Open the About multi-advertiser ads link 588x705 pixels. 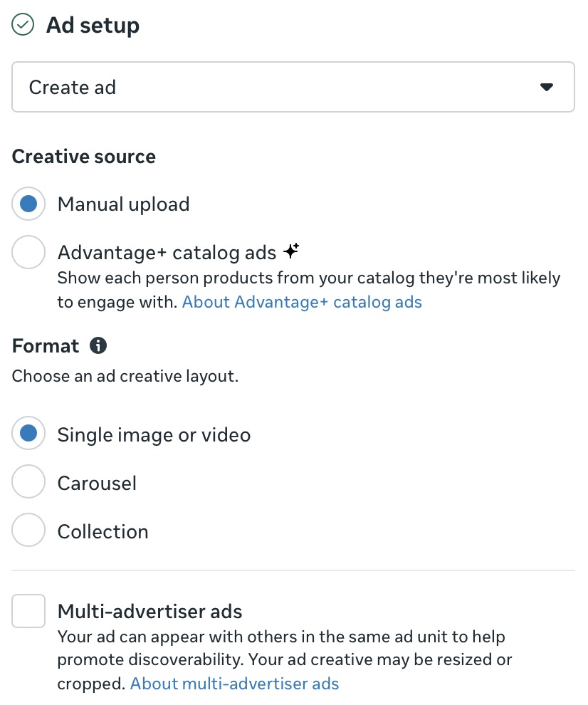tap(235, 683)
